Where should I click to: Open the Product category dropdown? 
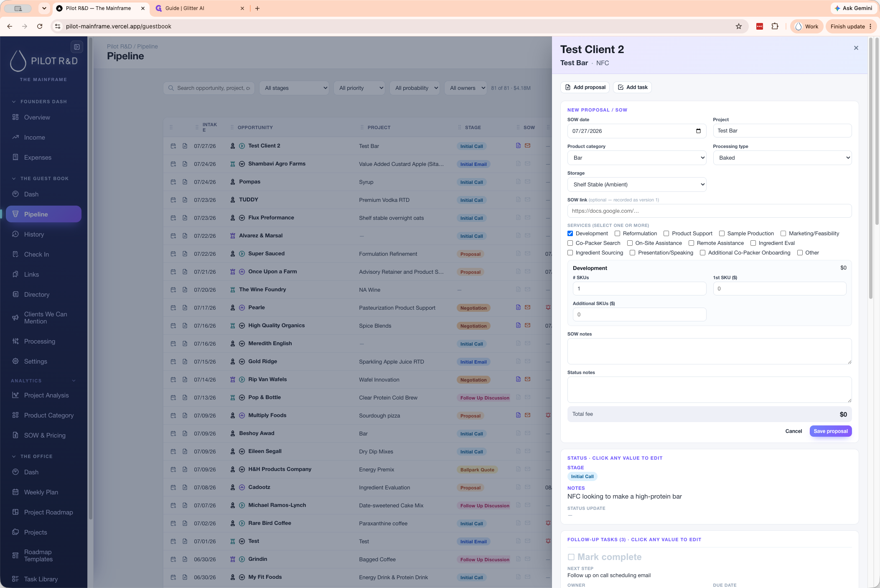tap(637, 158)
